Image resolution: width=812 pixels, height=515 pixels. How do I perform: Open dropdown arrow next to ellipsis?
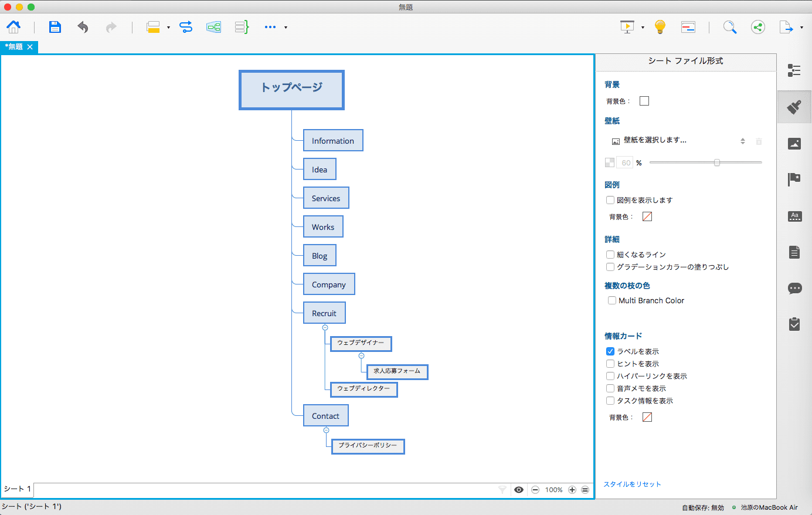286,28
